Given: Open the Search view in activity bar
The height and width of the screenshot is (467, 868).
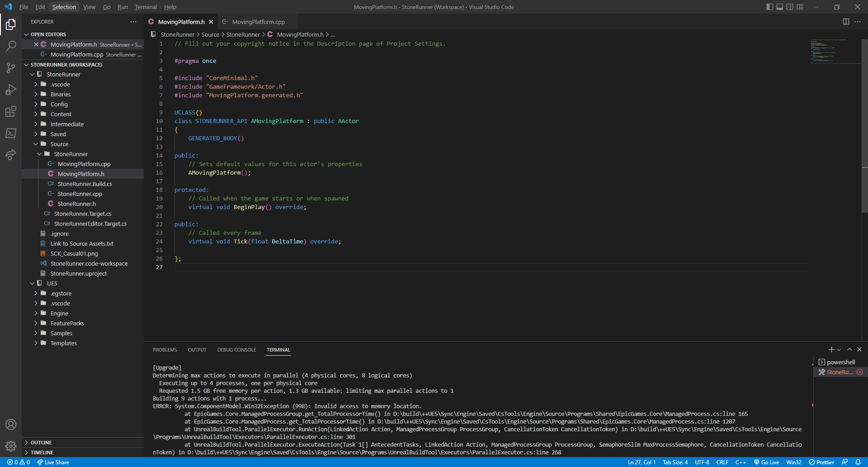Looking at the screenshot, I should tap(11, 46).
